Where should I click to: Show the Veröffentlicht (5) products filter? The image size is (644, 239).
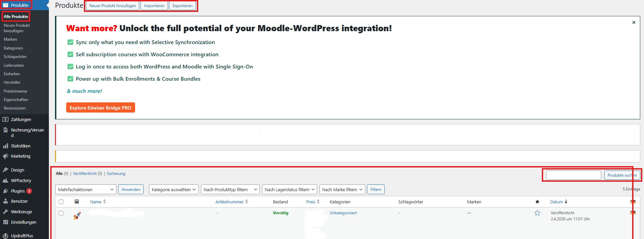[88, 174]
